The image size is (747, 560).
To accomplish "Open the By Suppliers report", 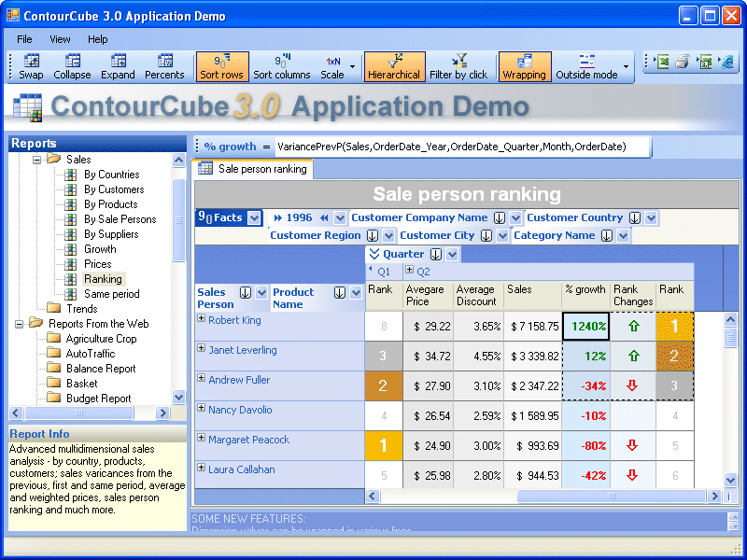I will [x=111, y=234].
